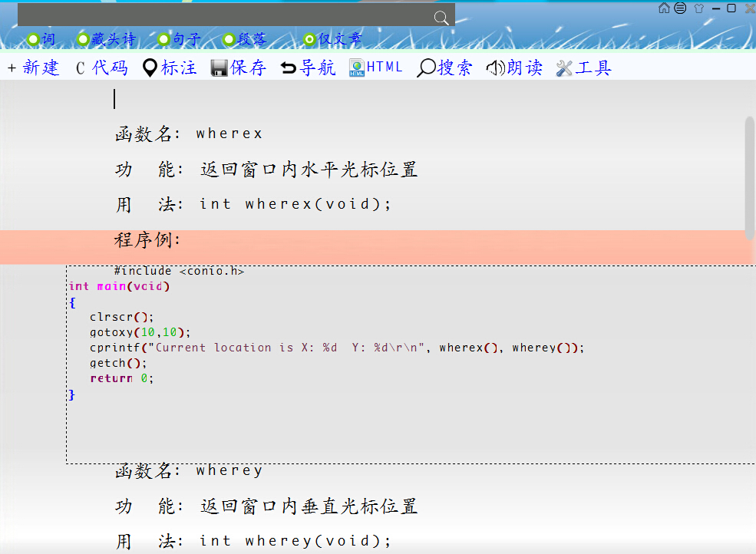Click the text 返回窗口内垂直光标位置
This screenshot has height=554, width=756.
click(x=309, y=506)
